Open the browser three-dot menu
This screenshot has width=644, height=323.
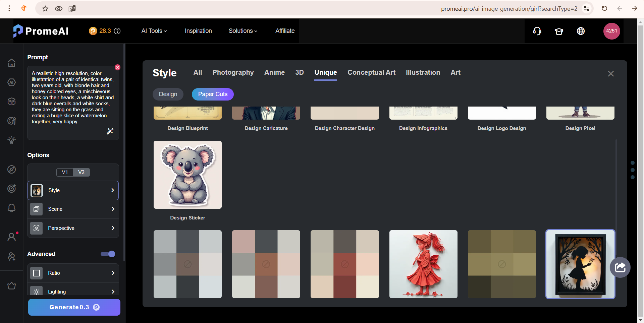tap(9, 8)
